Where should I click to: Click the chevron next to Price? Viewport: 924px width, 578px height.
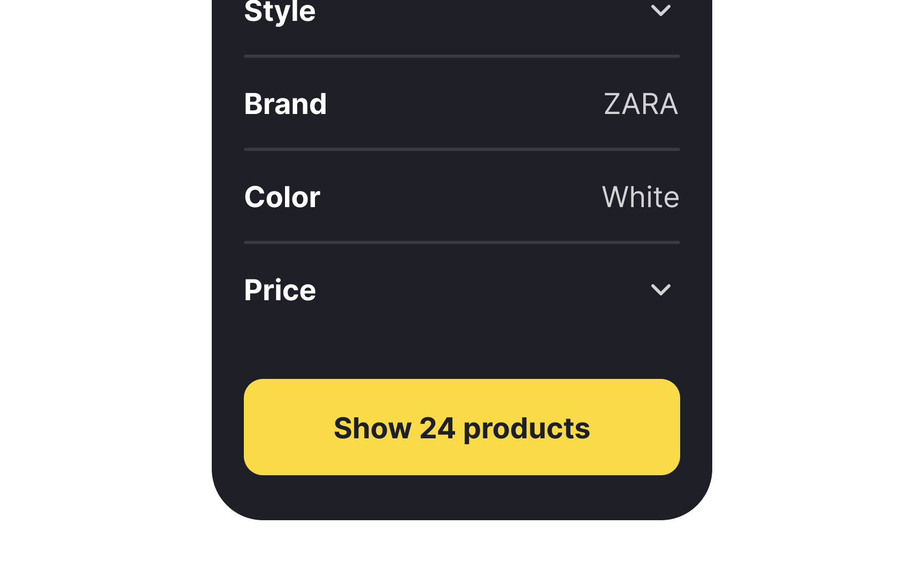click(x=661, y=290)
